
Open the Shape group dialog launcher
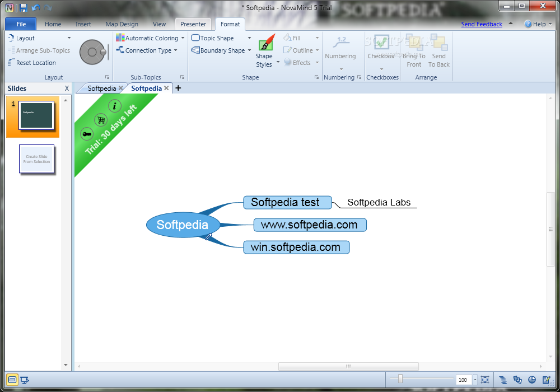316,77
